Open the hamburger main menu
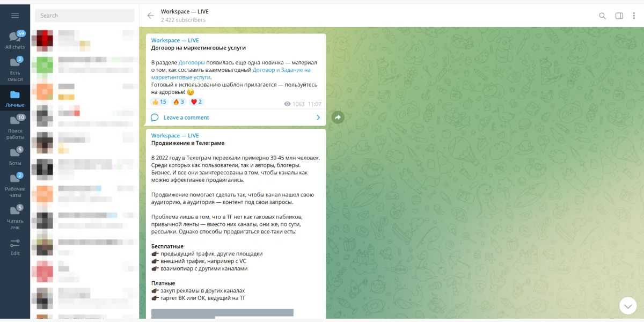Screen dimensions: 644x322 pyautogui.click(x=15, y=16)
